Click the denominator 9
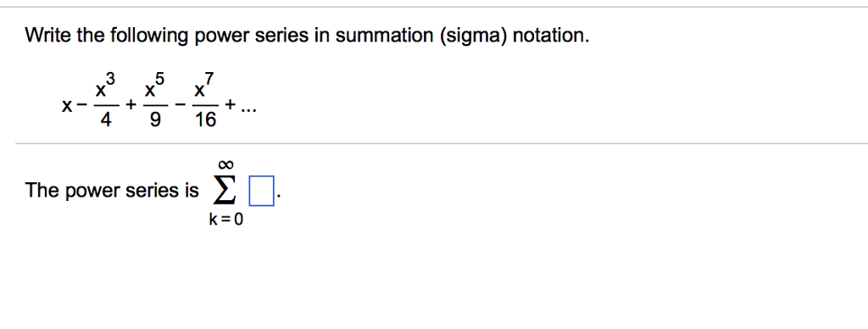 [154, 120]
